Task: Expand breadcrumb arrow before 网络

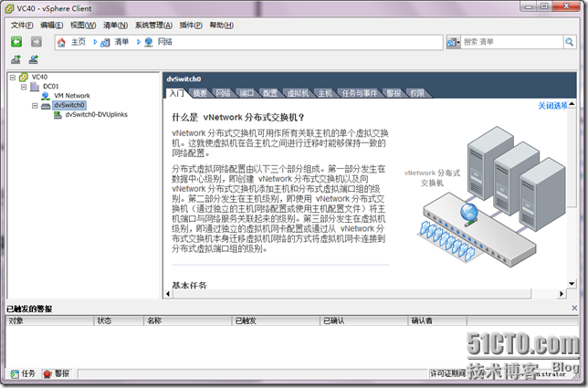Action: pyautogui.click(x=139, y=42)
